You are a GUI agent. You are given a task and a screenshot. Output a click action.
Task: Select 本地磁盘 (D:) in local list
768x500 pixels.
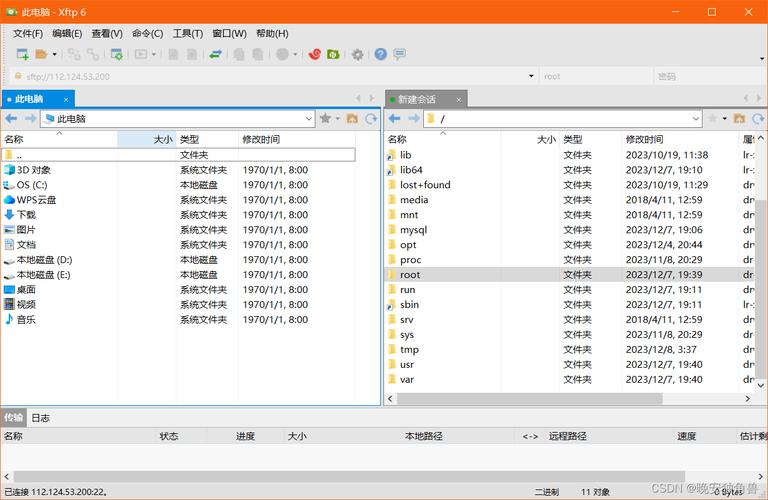coord(44,260)
